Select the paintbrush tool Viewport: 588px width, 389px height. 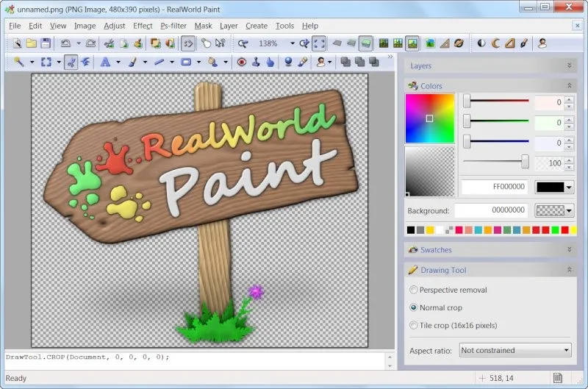[132, 63]
